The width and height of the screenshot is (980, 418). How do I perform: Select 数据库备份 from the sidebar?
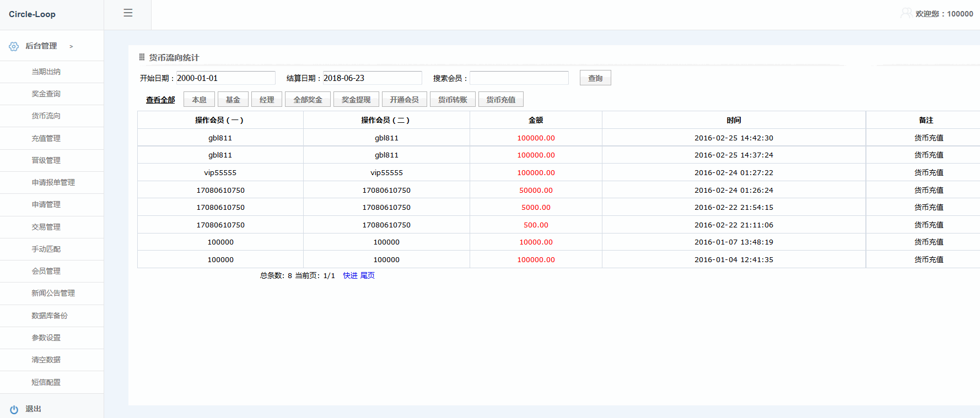point(49,316)
